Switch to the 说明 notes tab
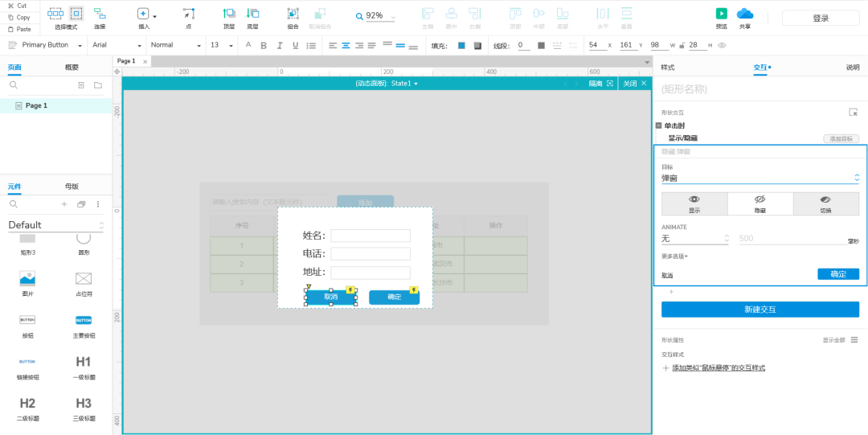868x435 pixels. click(853, 68)
